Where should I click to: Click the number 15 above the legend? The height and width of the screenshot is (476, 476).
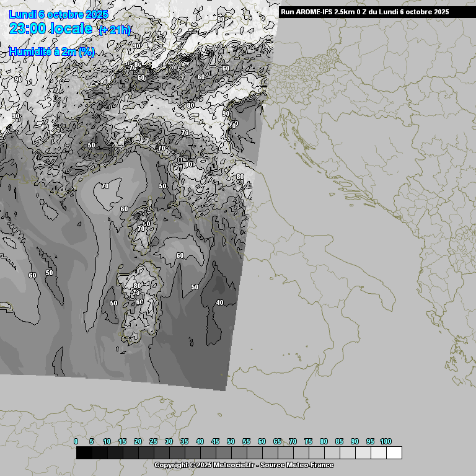click(x=122, y=441)
